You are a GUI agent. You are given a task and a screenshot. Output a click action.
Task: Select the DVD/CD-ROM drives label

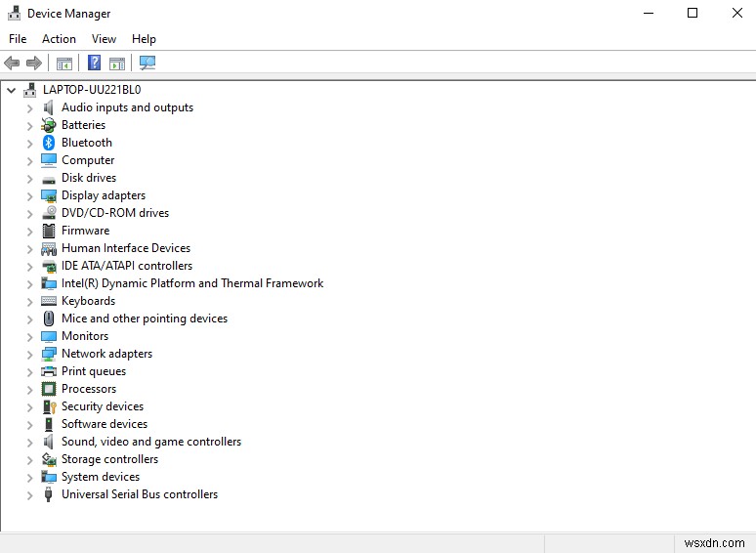(x=114, y=213)
